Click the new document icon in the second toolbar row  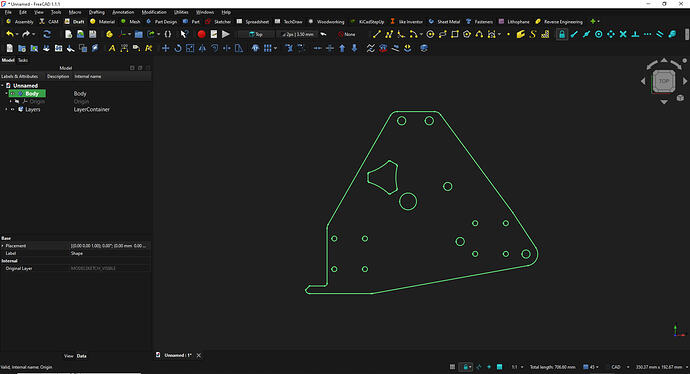tap(10, 48)
